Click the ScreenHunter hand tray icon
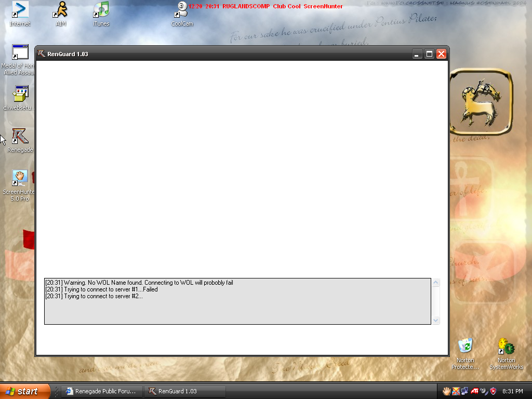 [x=446, y=391]
